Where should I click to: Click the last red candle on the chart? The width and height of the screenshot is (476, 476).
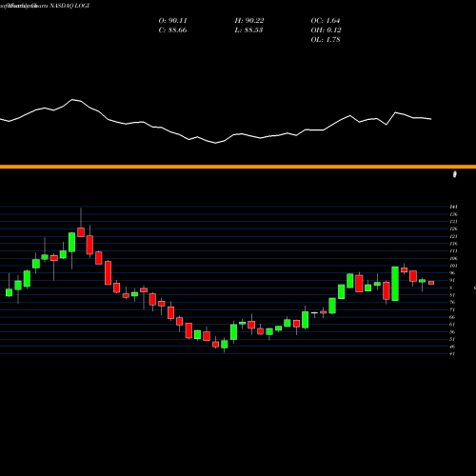(x=431, y=283)
